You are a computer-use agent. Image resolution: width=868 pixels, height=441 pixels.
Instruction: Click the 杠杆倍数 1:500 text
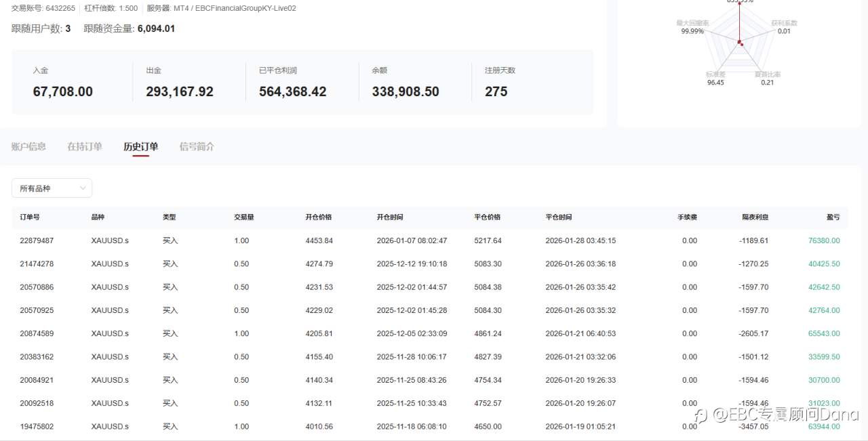(x=111, y=8)
